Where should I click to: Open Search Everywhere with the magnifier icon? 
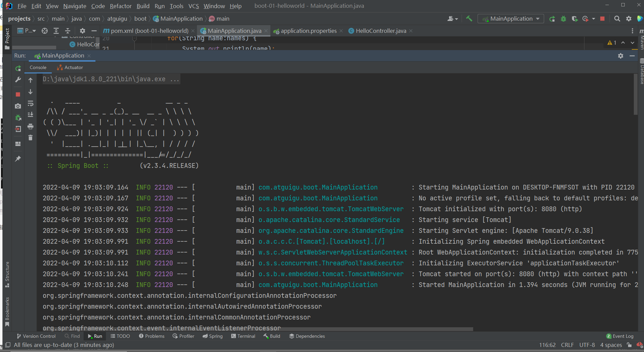coord(618,19)
